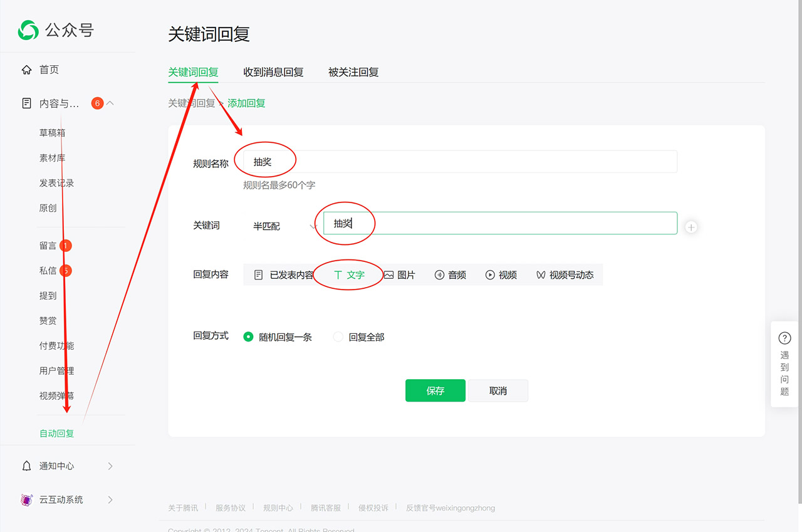Choose 视频号动态 channel reply type

point(565,274)
